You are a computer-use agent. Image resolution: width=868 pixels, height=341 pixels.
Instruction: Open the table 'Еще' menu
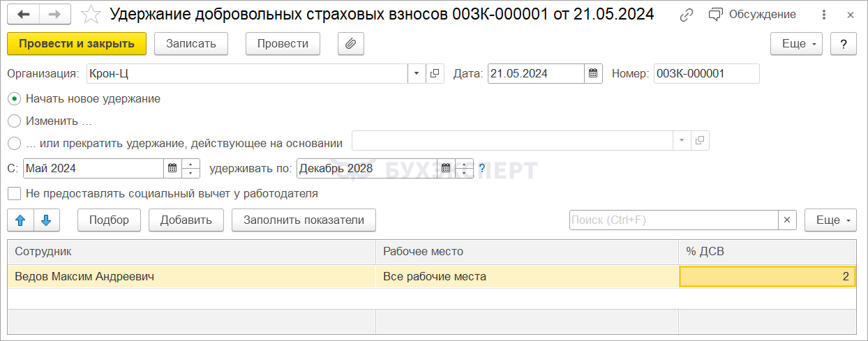tap(830, 220)
